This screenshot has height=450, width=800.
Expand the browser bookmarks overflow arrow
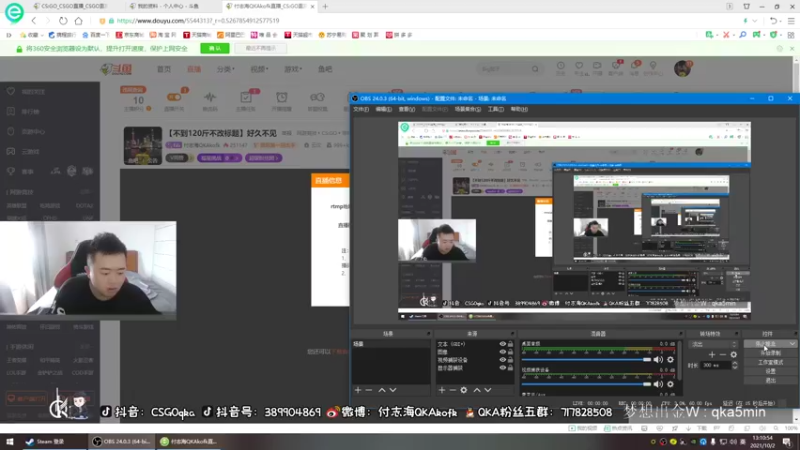pyautogui.click(x=9, y=35)
